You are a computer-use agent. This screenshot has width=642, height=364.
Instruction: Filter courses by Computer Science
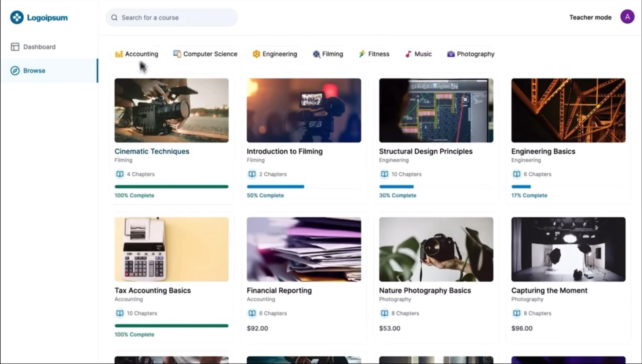205,54
